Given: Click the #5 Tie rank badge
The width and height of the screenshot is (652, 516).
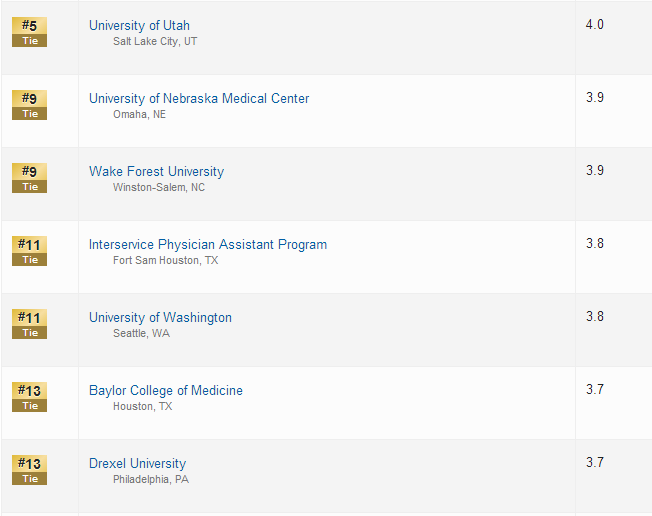Looking at the screenshot, I should (30, 32).
